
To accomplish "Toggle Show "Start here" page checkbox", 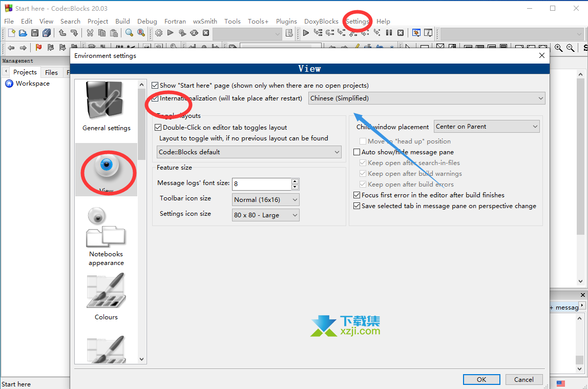I will pyautogui.click(x=156, y=85).
